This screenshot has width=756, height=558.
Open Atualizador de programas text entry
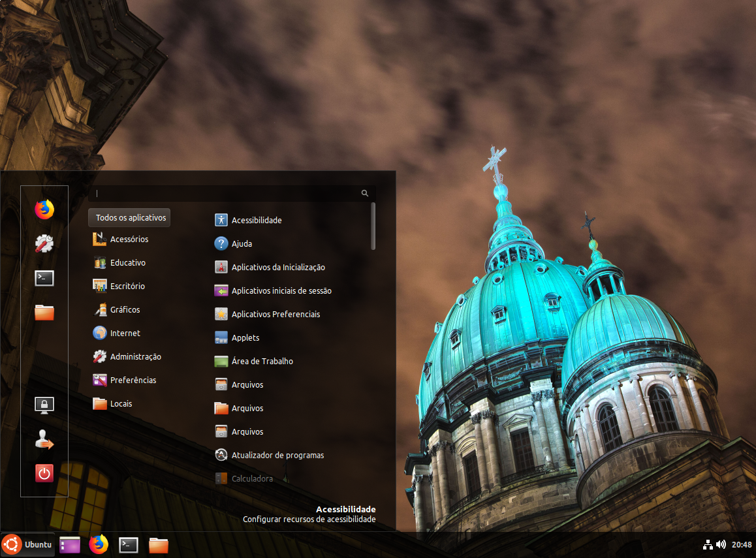click(277, 456)
